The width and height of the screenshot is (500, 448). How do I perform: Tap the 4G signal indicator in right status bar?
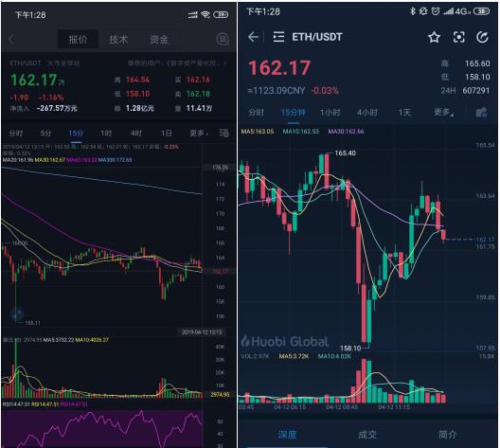tap(457, 11)
